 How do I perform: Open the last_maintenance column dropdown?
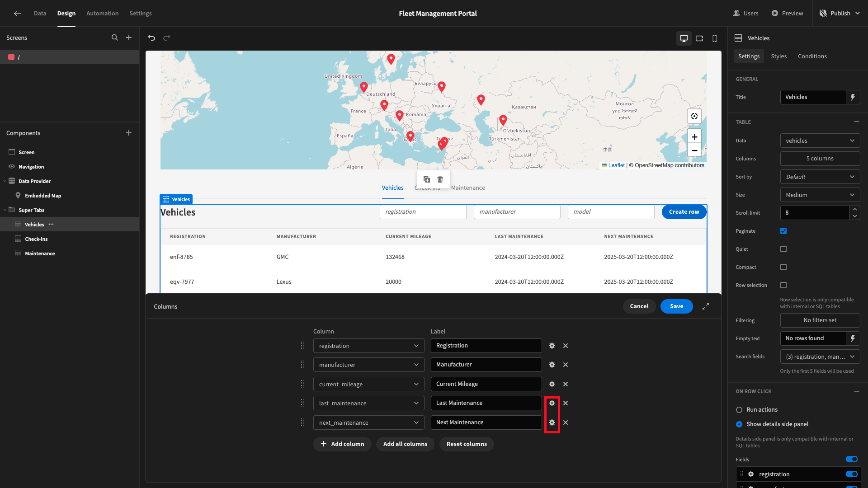point(368,403)
